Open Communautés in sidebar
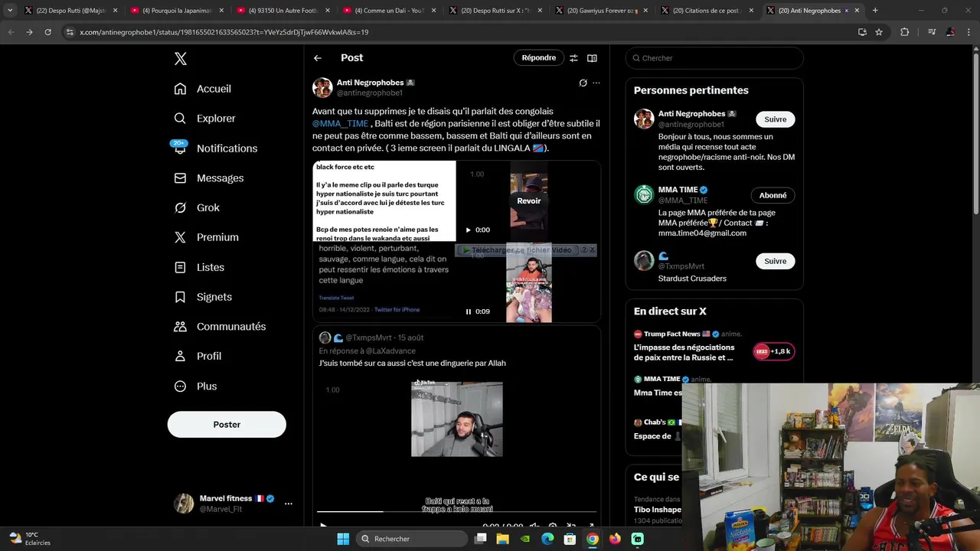Image resolution: width=980 pixels, height=551 pixels. click(220, 326)
